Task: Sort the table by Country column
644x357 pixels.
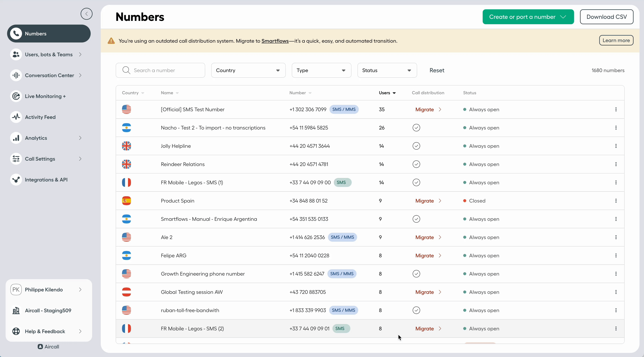Action: pyautogui.click(x=133, y=93)
